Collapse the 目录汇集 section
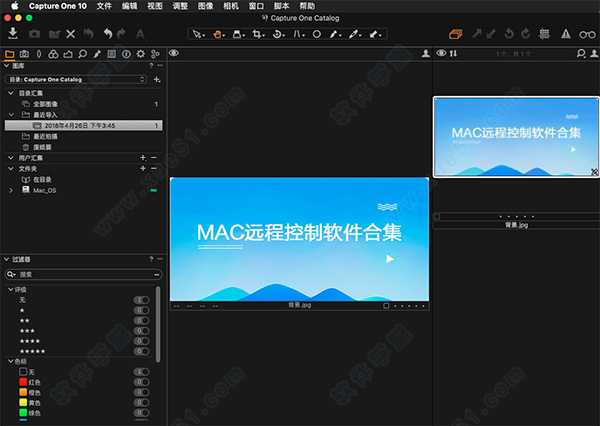 click(x=11, y=93)
